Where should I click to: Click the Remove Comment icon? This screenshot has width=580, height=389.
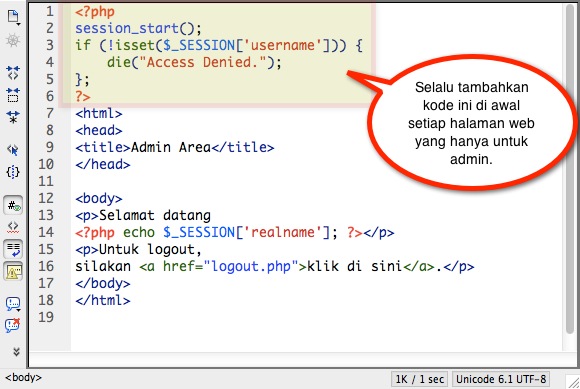click(x=13, y=325)
